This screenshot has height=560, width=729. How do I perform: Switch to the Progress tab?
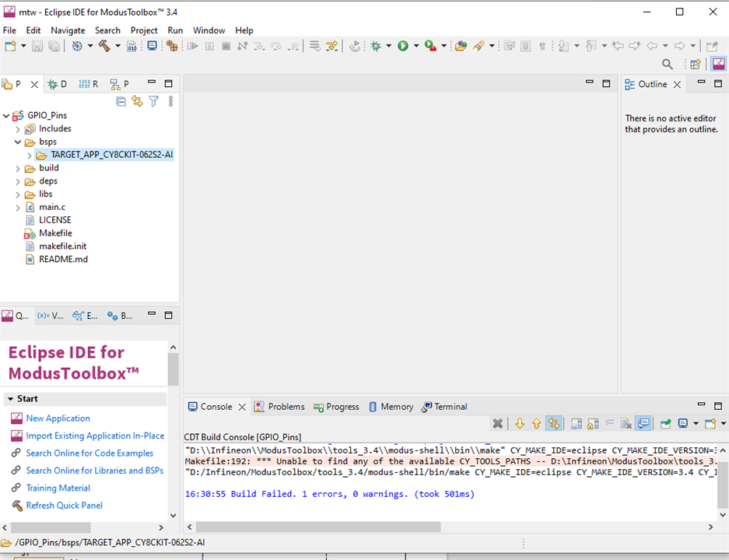337,407
